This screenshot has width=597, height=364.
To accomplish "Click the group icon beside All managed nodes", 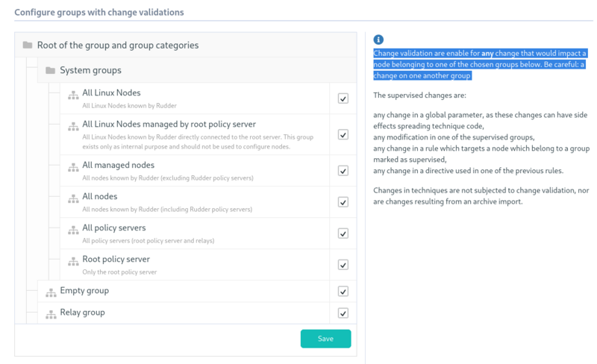I will point(73,168).
